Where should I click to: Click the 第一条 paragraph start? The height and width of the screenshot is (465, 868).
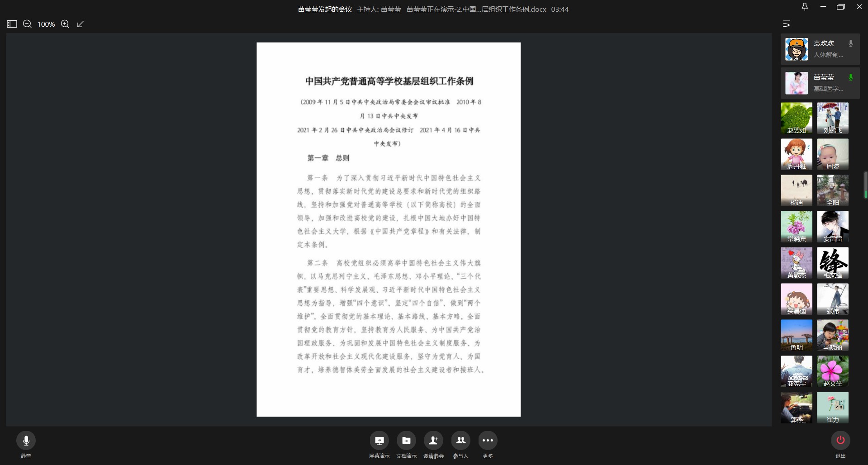pyautogui.click(x=318, y=178)
